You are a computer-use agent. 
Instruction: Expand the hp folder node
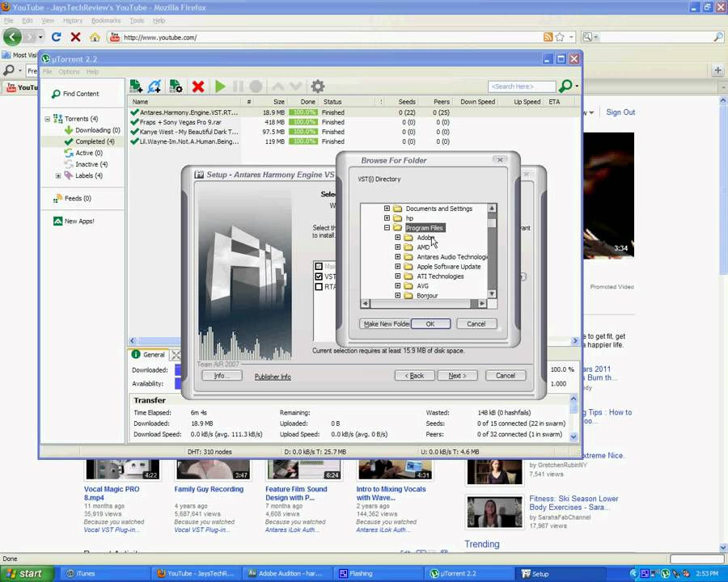click(x=387, y=218)
